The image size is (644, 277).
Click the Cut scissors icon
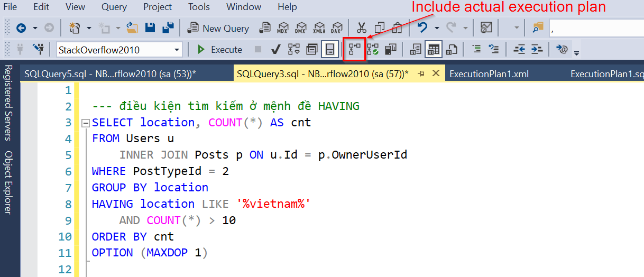point(362,28)
